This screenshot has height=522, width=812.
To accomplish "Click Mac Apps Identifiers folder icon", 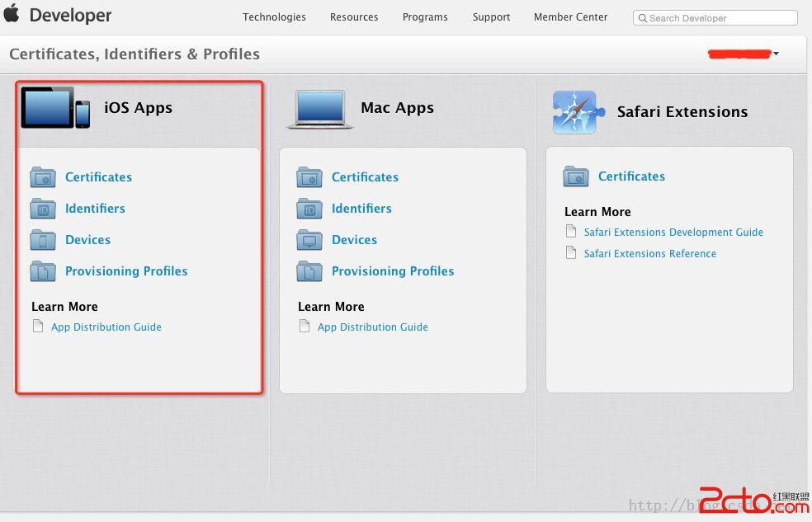I will [x=309, y=209].
